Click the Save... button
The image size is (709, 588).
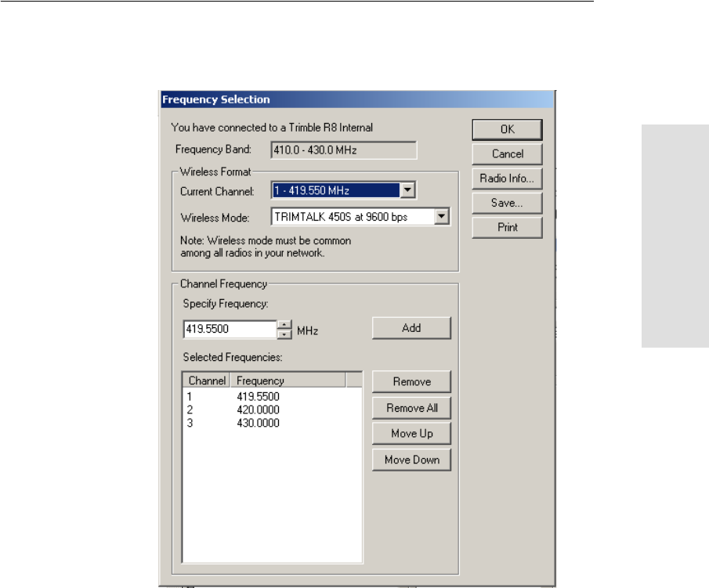point(507,203)
